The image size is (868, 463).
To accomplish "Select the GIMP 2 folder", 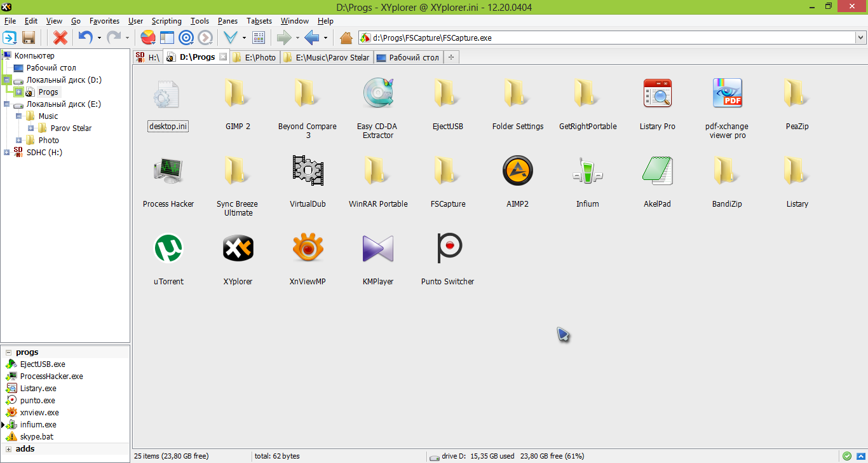I will (x=238, y=104).
